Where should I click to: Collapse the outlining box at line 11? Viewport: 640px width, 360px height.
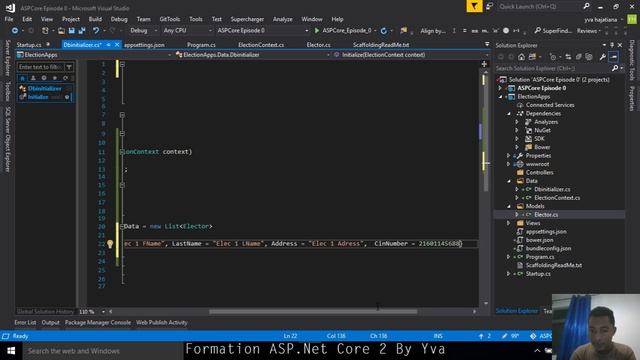coord(122,152)
